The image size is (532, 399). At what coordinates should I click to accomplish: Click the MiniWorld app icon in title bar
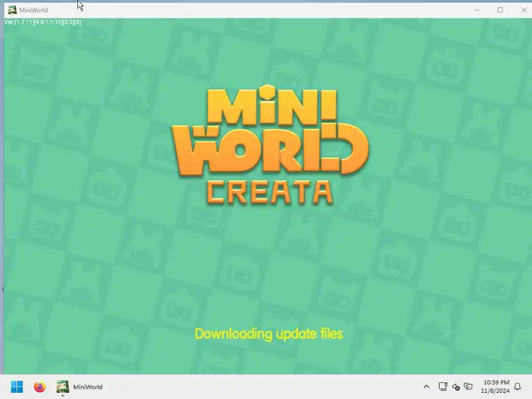point(12,10)
